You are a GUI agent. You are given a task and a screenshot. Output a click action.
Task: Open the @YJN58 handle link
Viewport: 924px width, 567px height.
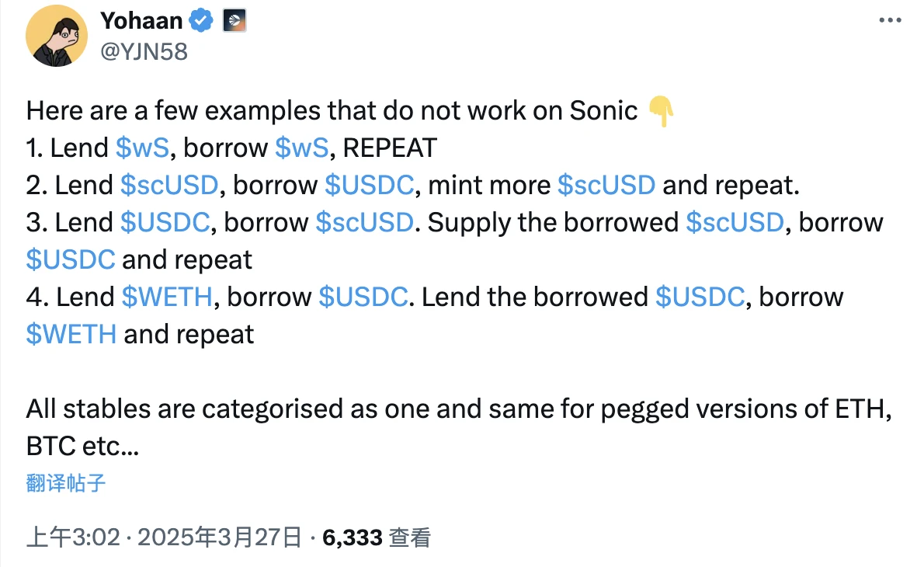tap(144, 51)
